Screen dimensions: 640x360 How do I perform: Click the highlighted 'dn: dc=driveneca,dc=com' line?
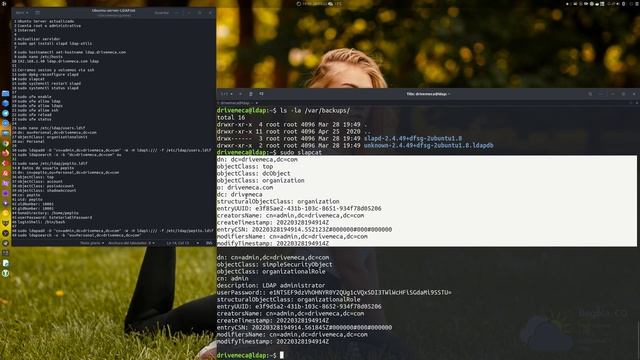(x=257, y=160)
